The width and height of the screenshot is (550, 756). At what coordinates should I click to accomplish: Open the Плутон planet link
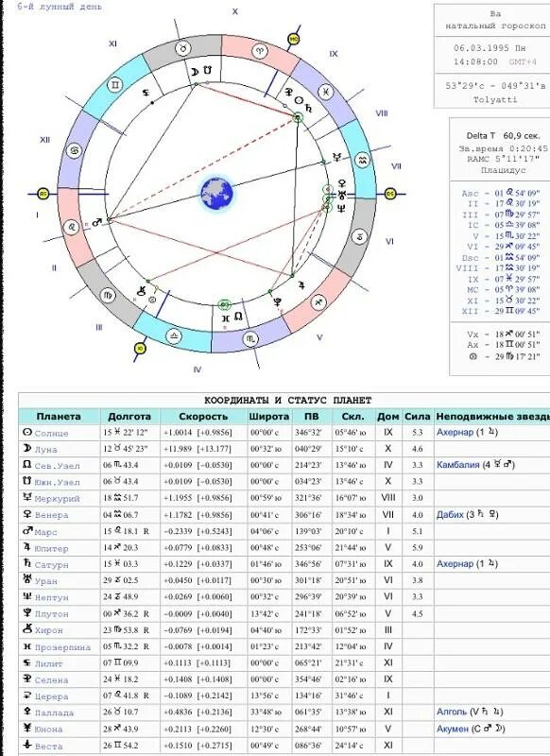[51, 613]
